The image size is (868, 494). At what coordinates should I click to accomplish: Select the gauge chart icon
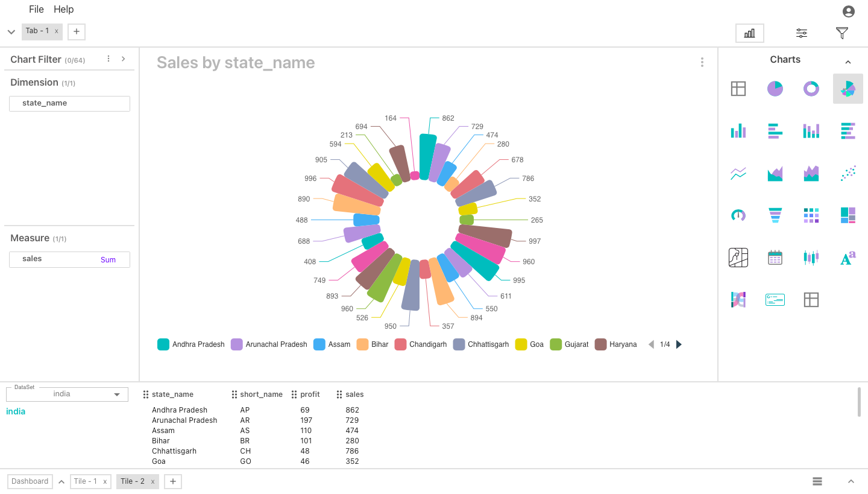738,215
